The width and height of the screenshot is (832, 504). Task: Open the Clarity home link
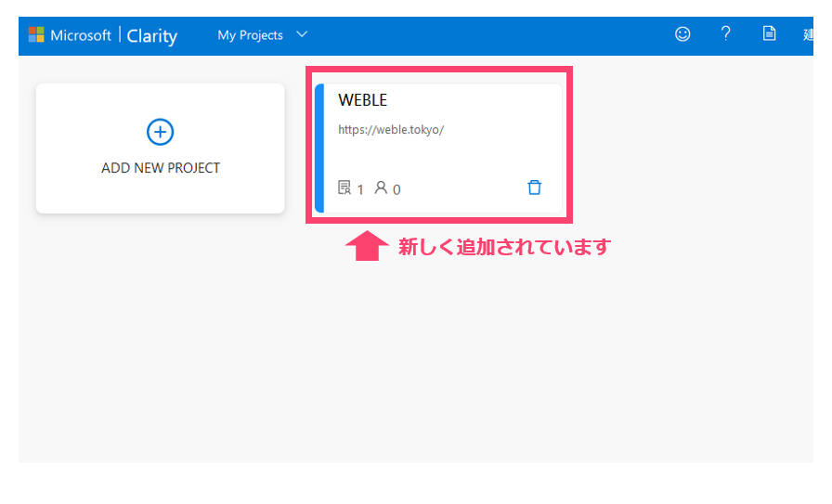point(151,36)
